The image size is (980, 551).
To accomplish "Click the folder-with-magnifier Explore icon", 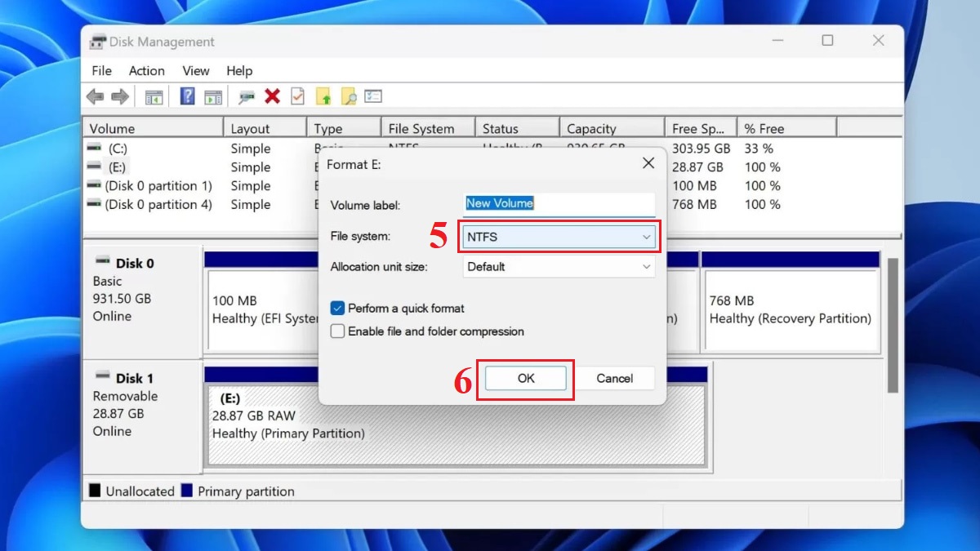I will [347, 96].
